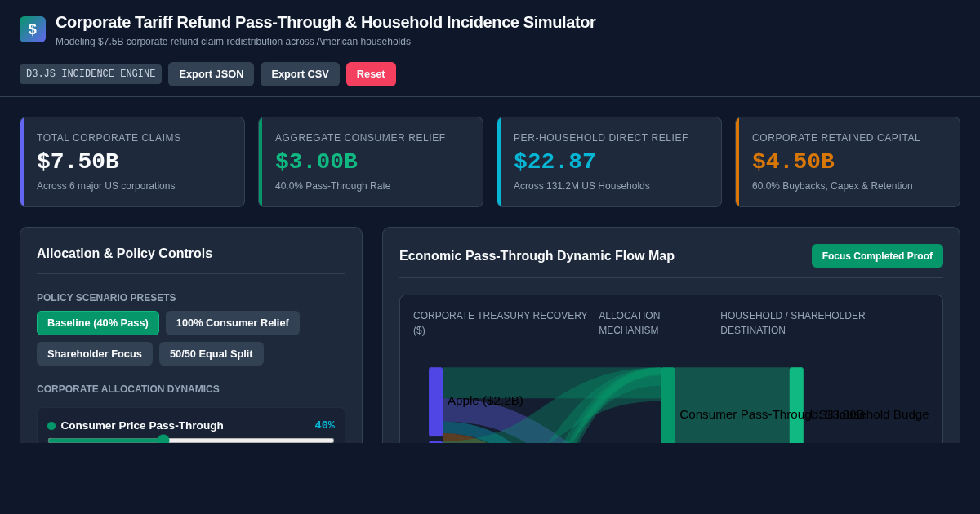The image size is (980, 514).
Task: Choose the Shareholder Focus preset
Action: pyautogui.click(x=95, y=354)
